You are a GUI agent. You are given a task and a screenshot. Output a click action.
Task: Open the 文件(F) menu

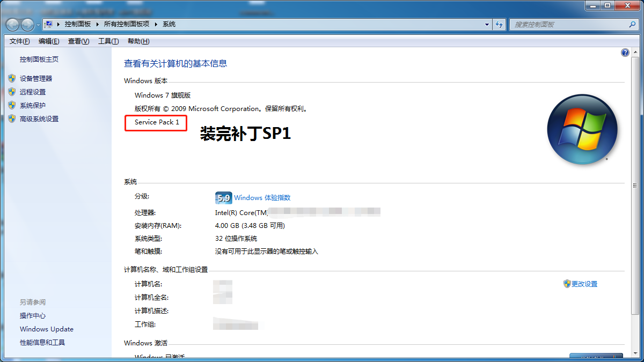click(x=20, y=41)
